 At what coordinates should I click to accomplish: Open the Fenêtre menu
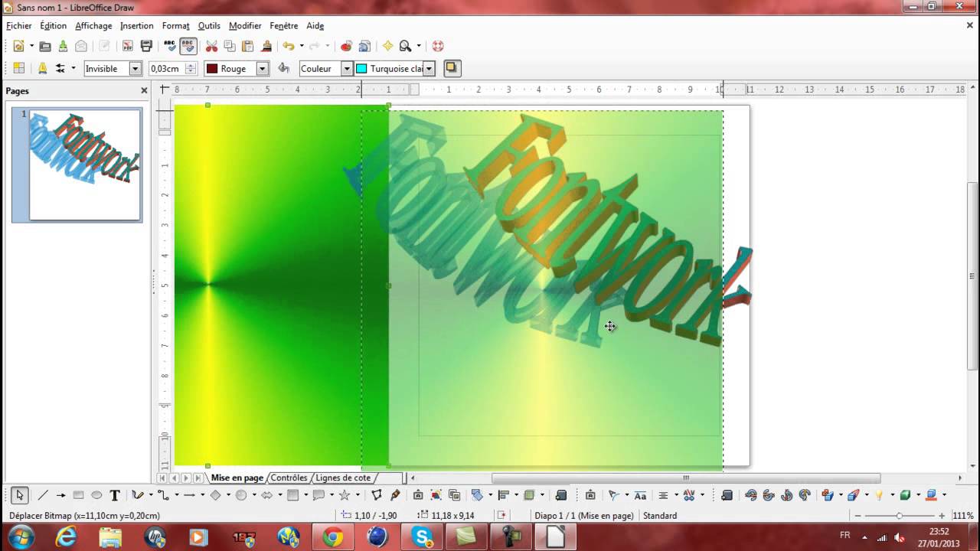(x=284, y=25)
